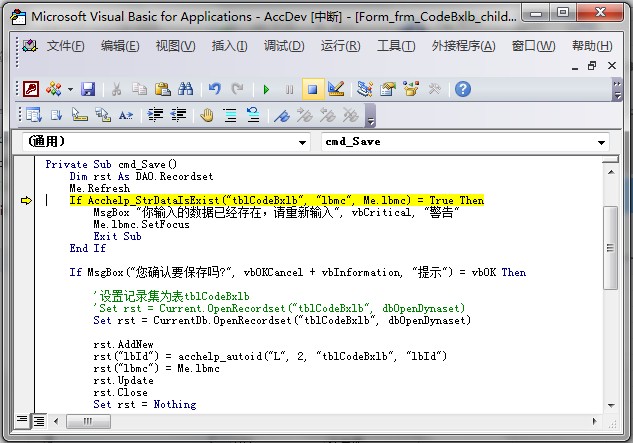Switch to Procedure View at bottom left
Screen dimensions: 633x443
click(x=22, y=421)
